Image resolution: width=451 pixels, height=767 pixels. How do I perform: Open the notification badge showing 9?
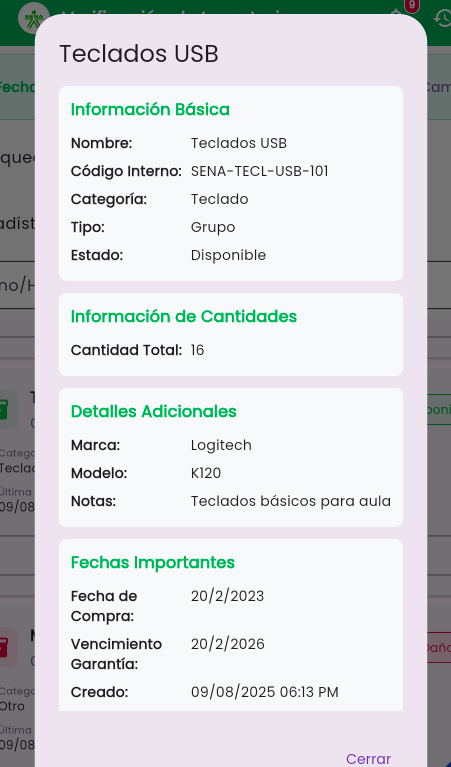412,6
